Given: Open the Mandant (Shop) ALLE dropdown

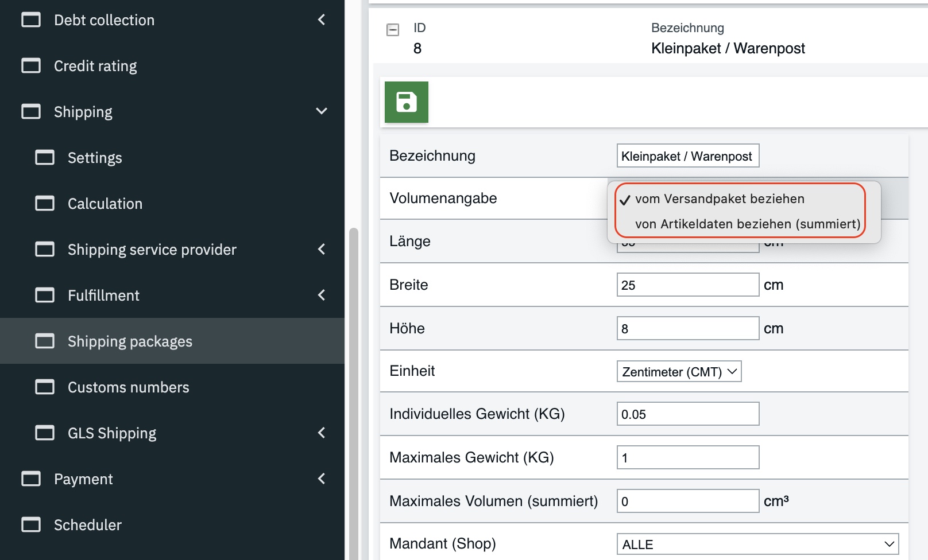Looking at the screenshot, I should pyautogui.click(x=757, y=545).
